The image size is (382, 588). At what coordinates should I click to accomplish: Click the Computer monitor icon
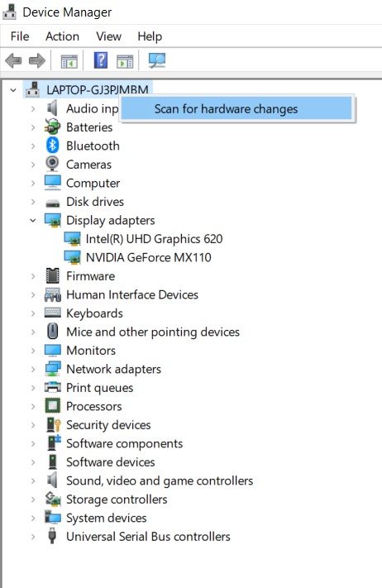[x=52, y=183]
